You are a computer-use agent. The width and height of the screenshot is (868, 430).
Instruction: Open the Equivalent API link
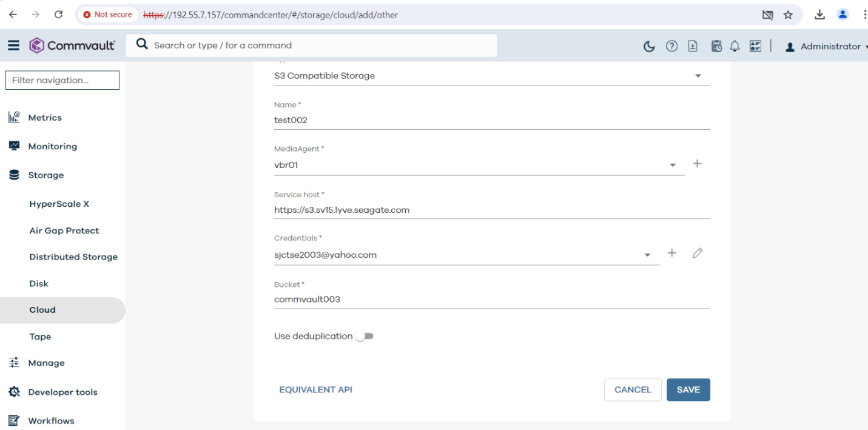coord(315,390)
